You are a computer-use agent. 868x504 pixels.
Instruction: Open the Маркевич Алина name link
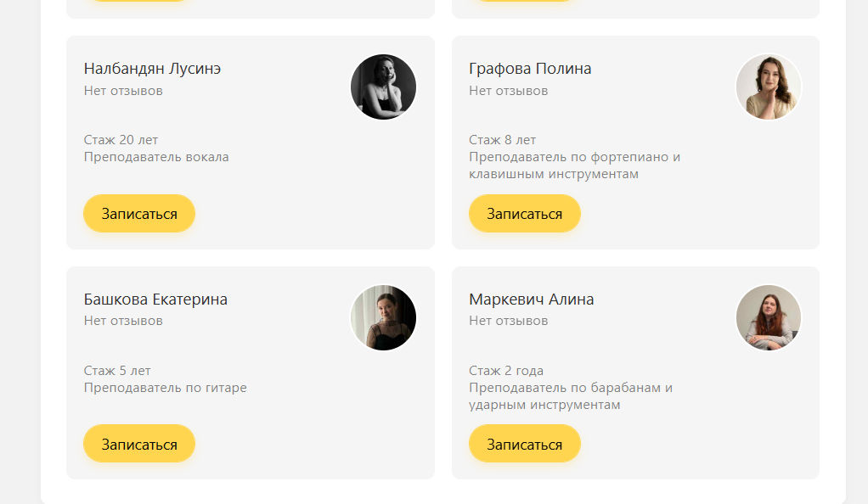pyautogui.click(x=532, y=300)
